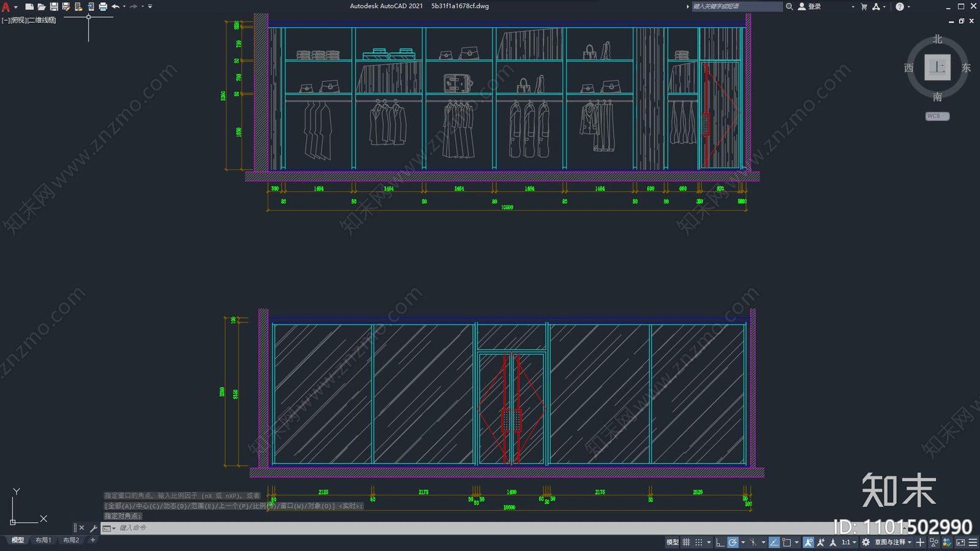This screenshot has width=980, height=551.
Task: Expand the Quick Access Toolbar customize menu
Action: (150, 6)
